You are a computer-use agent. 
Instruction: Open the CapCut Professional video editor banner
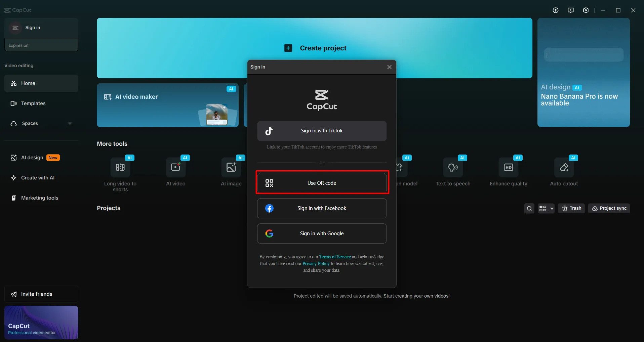tap(41, 323)
